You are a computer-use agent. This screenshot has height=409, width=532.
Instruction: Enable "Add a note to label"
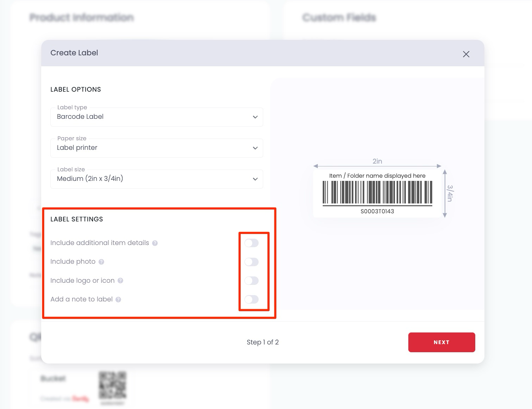251,299
